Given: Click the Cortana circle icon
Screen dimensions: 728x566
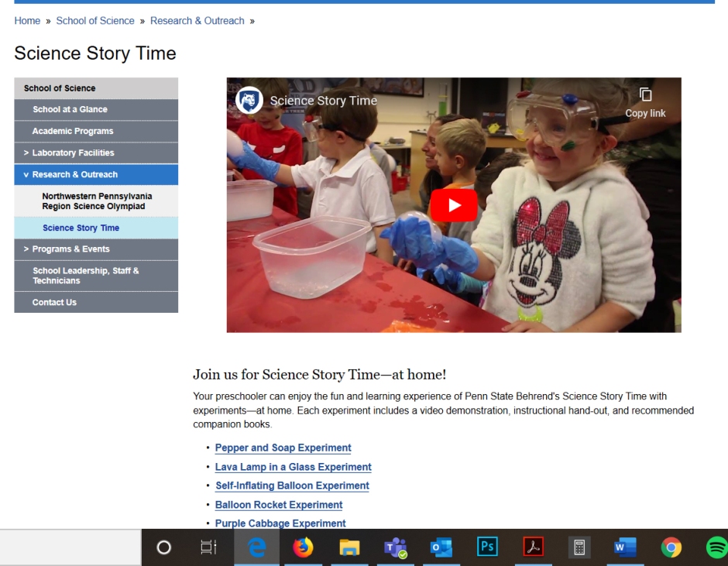Looking at the screenshot, I should (x=163, y=547).
